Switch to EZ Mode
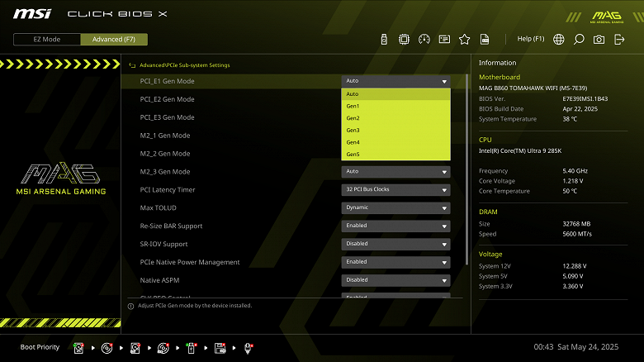 [47, 39]
